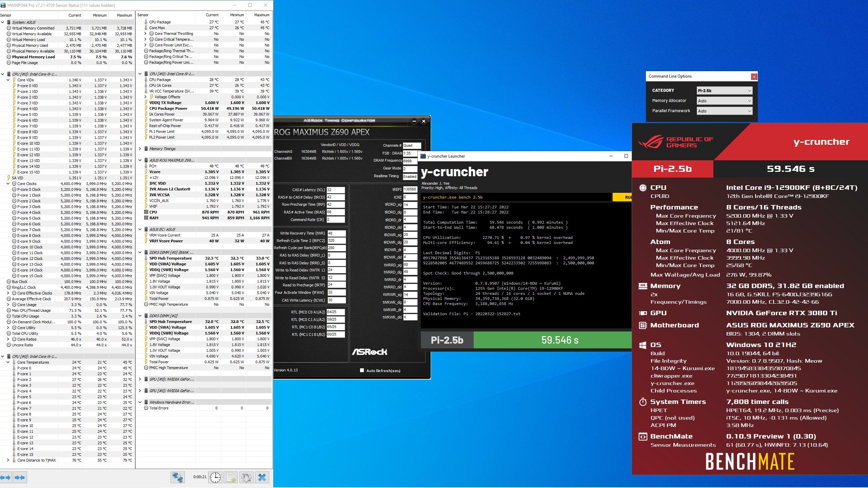Close Command Line Options dialog
Screen dimensions: 868x488
[x=754, y=77]
